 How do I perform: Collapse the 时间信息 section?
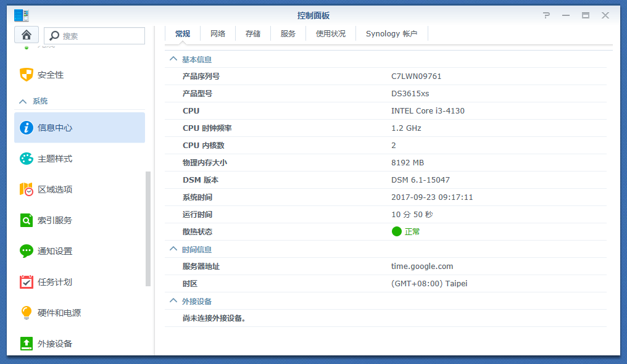[x=172, y=249]
